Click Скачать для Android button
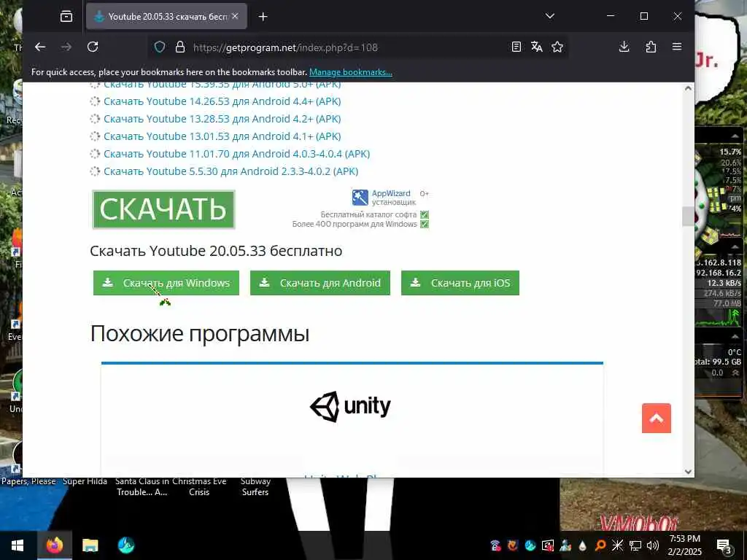This screenshot has height=560, width=747. (320, 283)
